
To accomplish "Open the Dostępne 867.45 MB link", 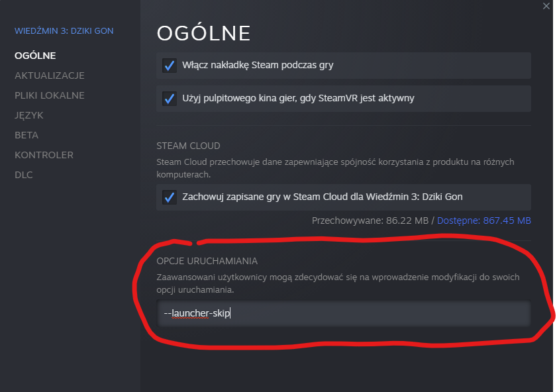I will pyautogui.click(x=484, y=220).
